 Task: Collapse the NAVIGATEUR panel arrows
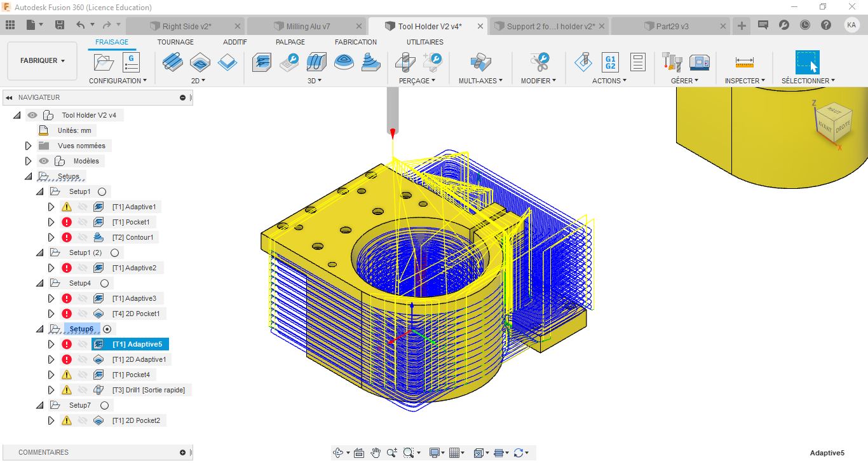pyautogui.click(x=9, y=97)
